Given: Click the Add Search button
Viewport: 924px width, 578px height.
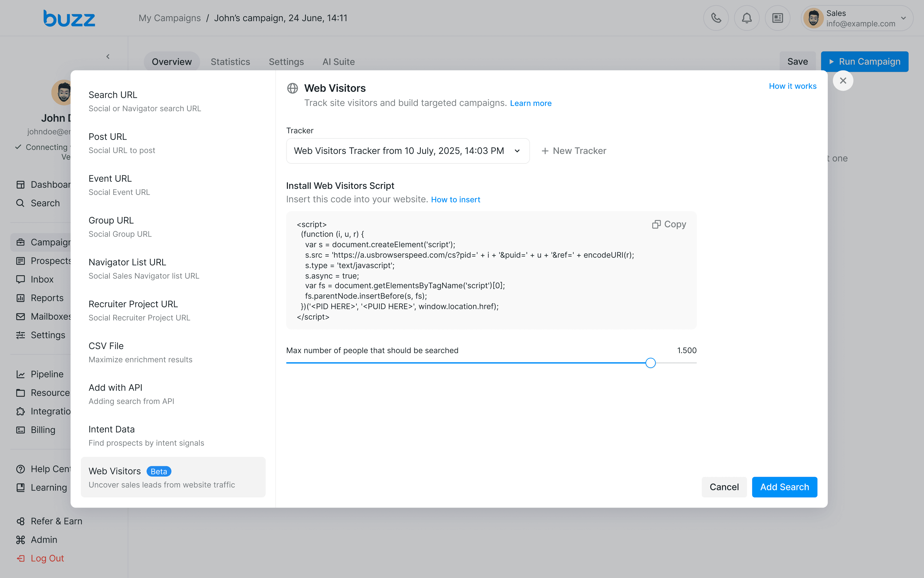Looking at the screenshot, I should pyautogui.click(x=784, y=487).
